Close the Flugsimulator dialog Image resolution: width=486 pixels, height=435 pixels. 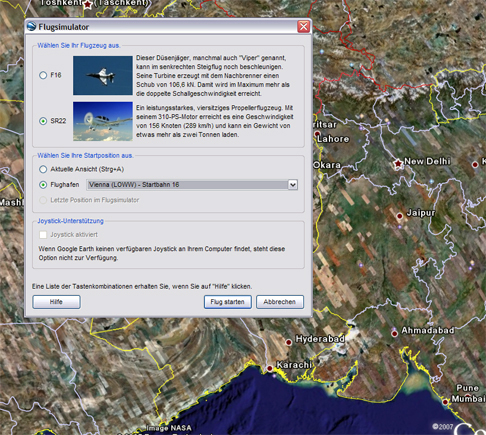point(303,27)
